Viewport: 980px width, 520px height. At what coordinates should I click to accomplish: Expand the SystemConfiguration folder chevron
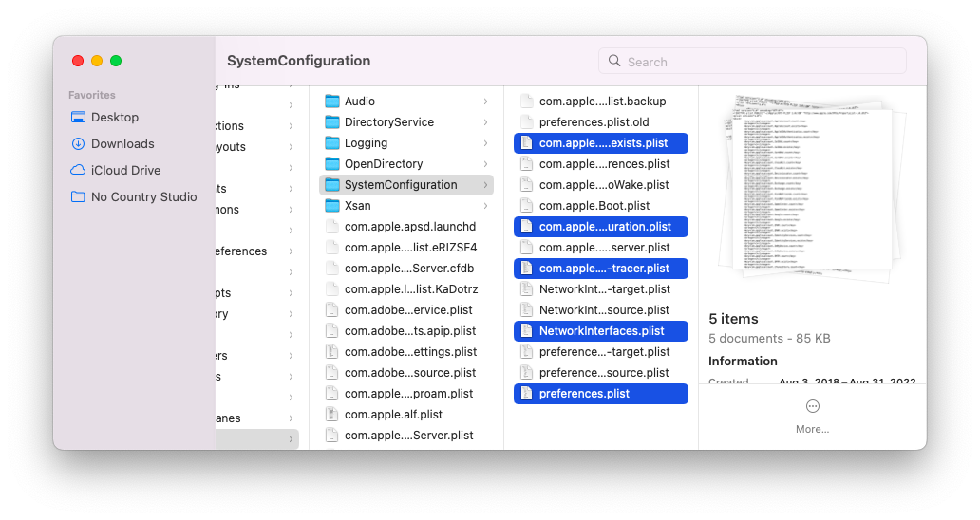[x=485, y=185]
